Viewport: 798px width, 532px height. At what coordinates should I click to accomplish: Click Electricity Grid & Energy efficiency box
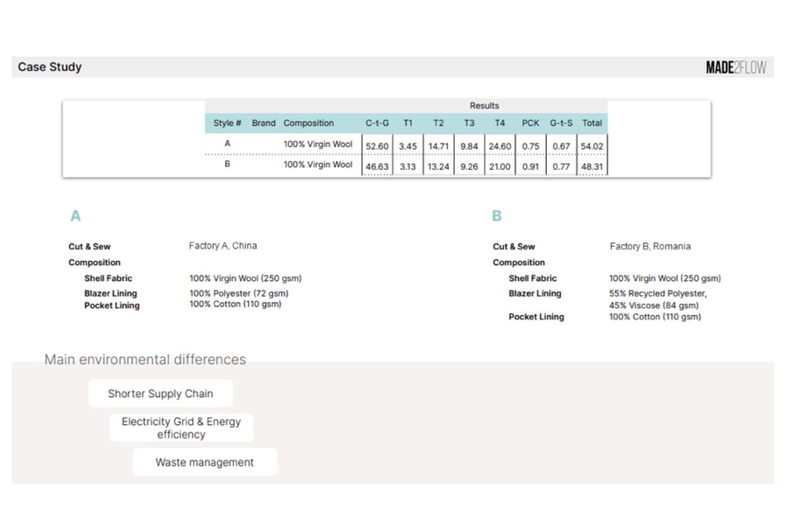click(181, 428)
